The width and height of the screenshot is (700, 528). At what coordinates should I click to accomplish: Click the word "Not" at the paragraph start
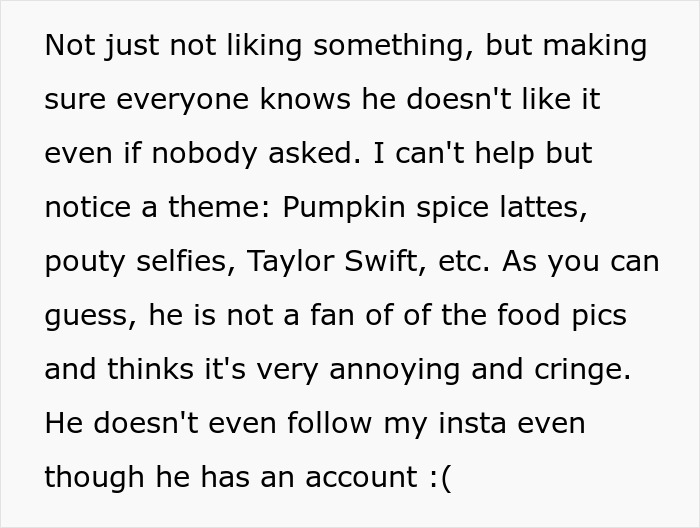coord(70,45)
